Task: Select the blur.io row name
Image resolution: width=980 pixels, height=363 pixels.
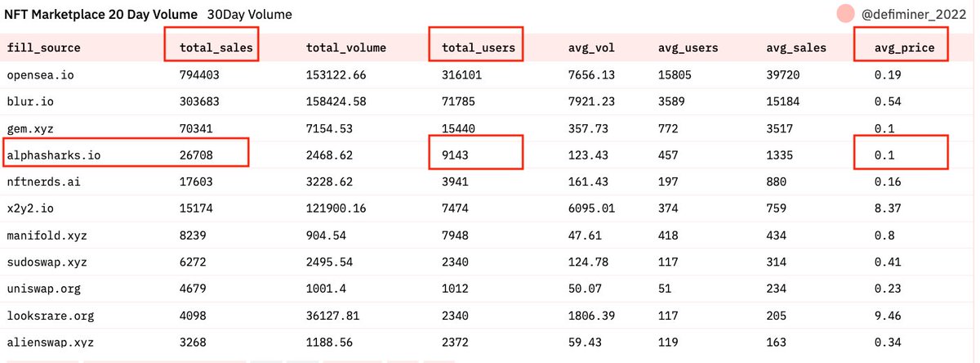Action: (30, 102)
